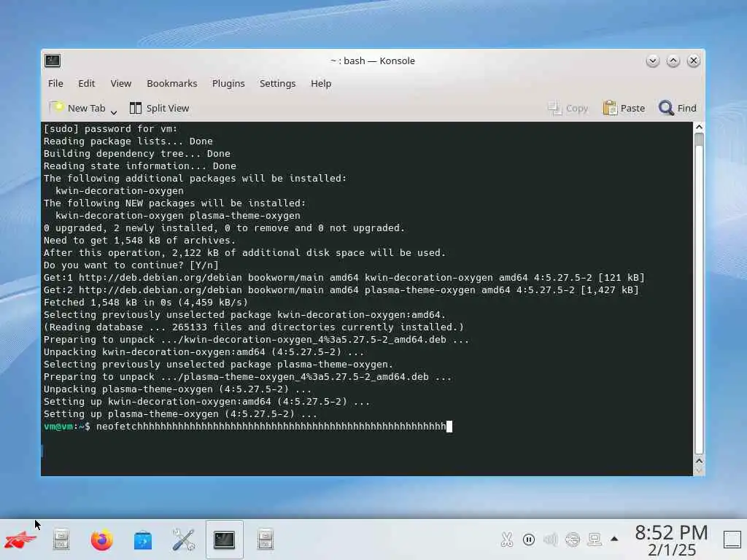Screen dimensions: 747x560
Task: Click the Find toolbar button
Action: point(677,108)
